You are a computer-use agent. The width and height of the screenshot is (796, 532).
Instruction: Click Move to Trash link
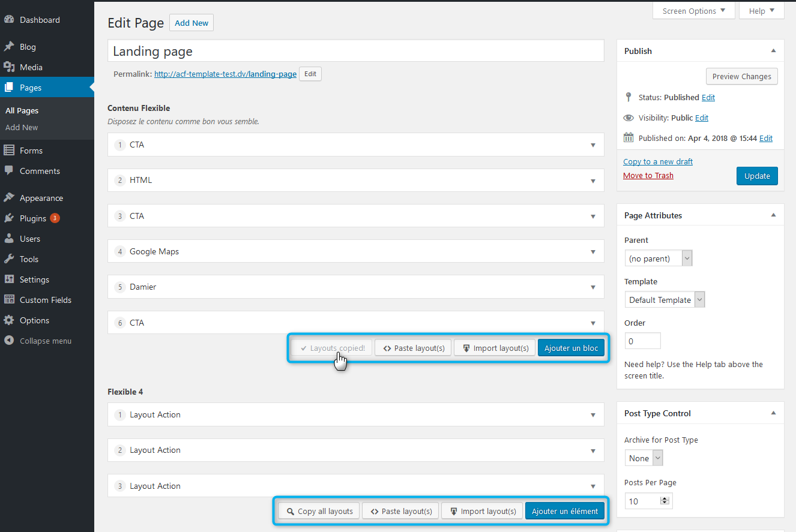point(648,176)
